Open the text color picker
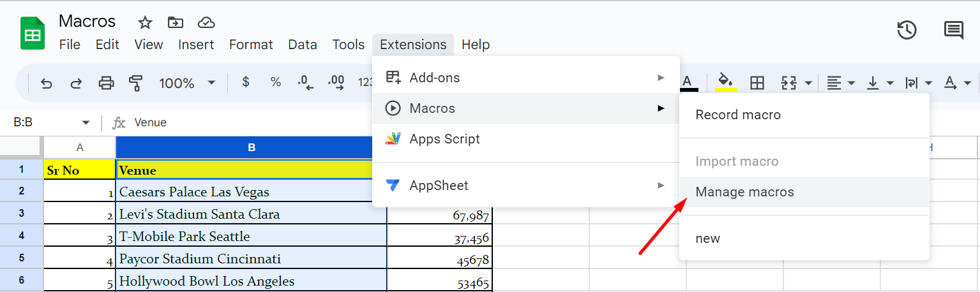The height and width of the screenshot is (292, 980). pyautogui.click(x=688, y=83)
